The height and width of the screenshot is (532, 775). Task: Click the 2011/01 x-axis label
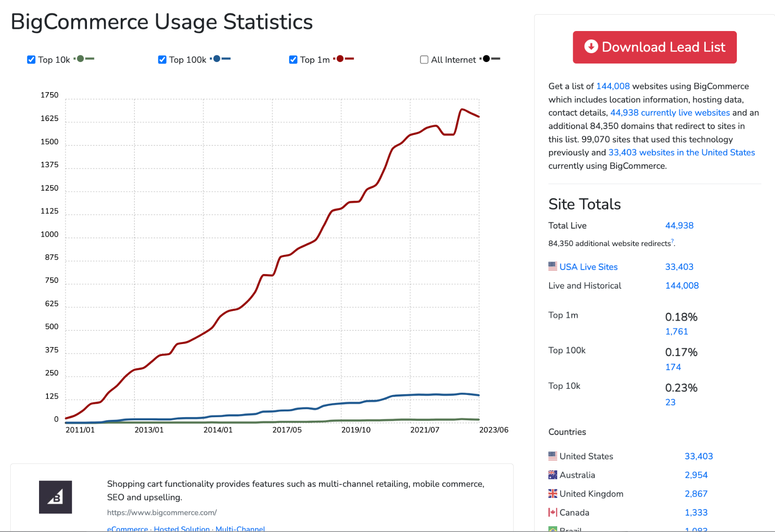coord(80,430)
